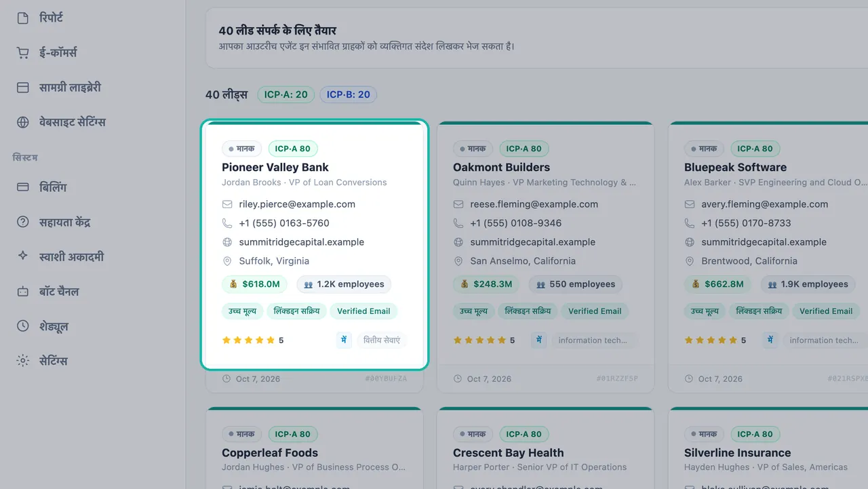Click the 1.2K employees badge

click(344, 284)
